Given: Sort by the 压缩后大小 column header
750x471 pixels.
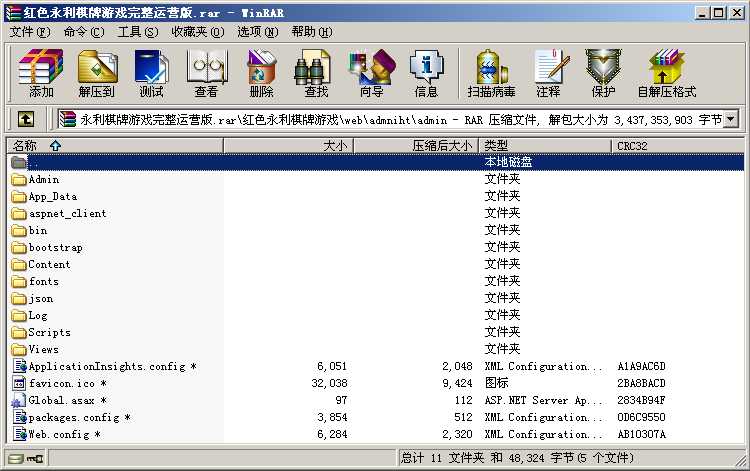Looking at the screenshot, I should pos(416,145).
